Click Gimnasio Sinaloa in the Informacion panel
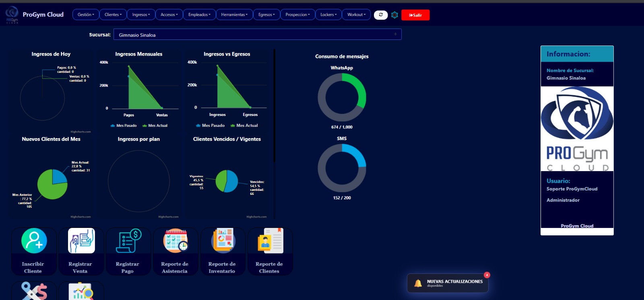This screenshot has width=644, height=300. tap(566, 78)
